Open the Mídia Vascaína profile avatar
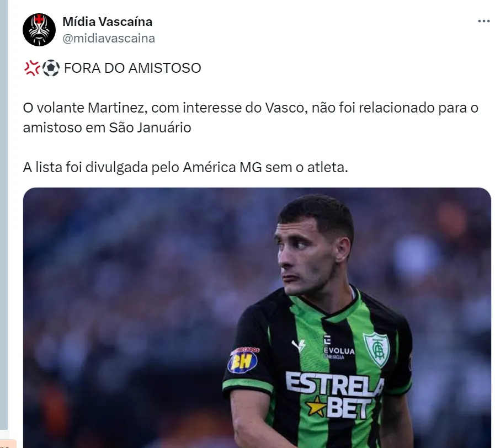Screen dimensions: 495x448 point(39,30)
